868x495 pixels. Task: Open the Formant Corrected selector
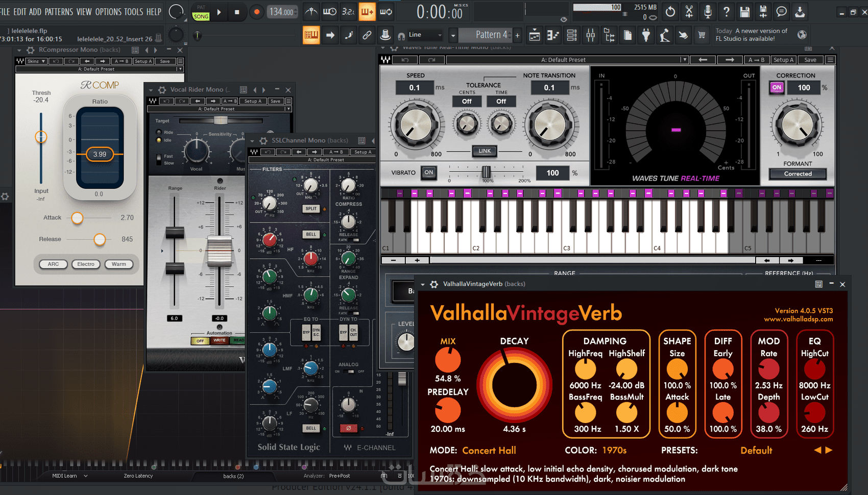798,174
